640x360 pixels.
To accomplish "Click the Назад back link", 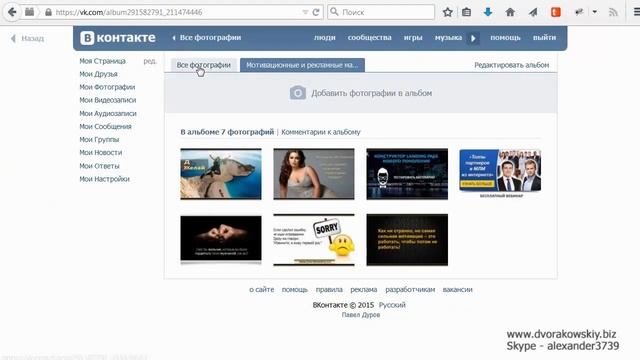I will point(27,38).
